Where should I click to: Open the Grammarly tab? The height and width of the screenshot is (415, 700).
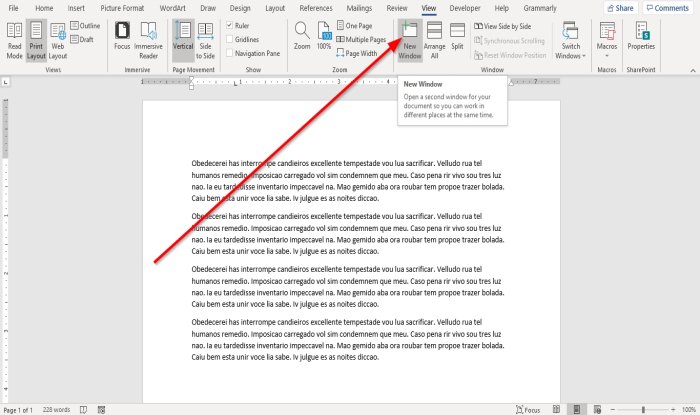click(540, 8)
